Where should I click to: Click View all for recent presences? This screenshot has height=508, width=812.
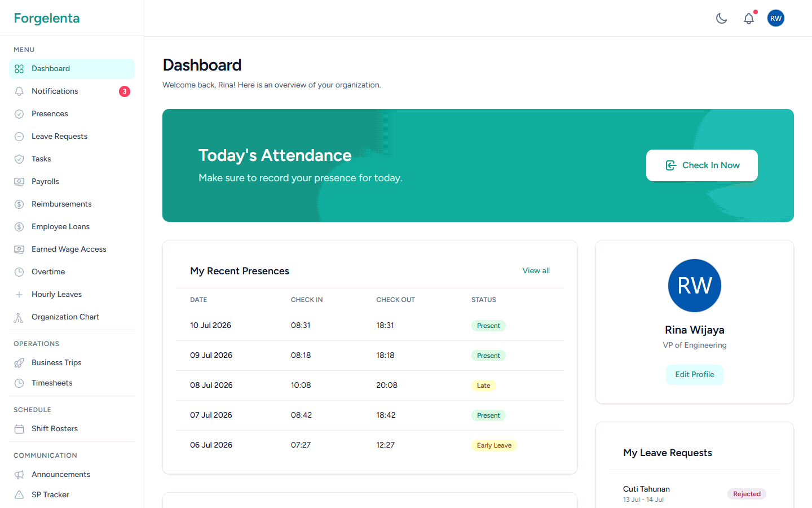click(536, 271)
